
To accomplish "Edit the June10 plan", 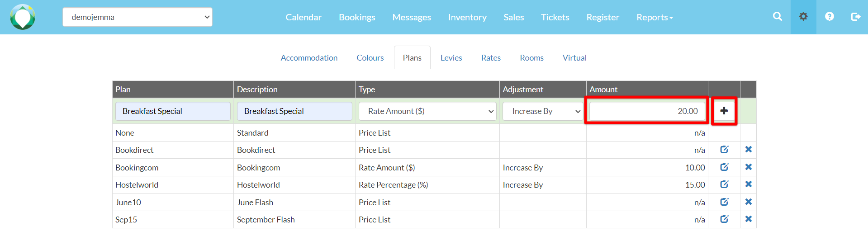I will 724,202.
